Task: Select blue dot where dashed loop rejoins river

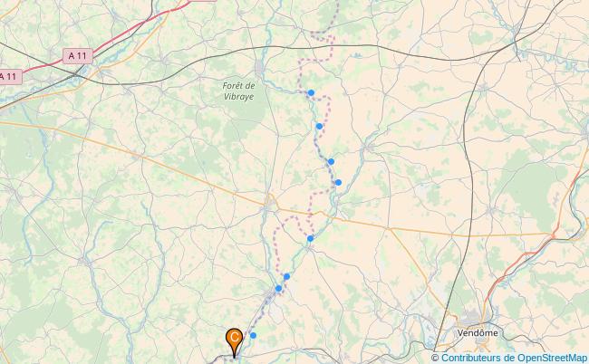Action: coord(310,238)
